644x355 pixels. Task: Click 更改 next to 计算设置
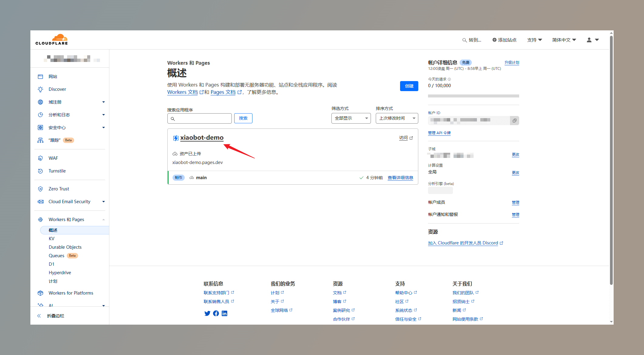[515, 173]
